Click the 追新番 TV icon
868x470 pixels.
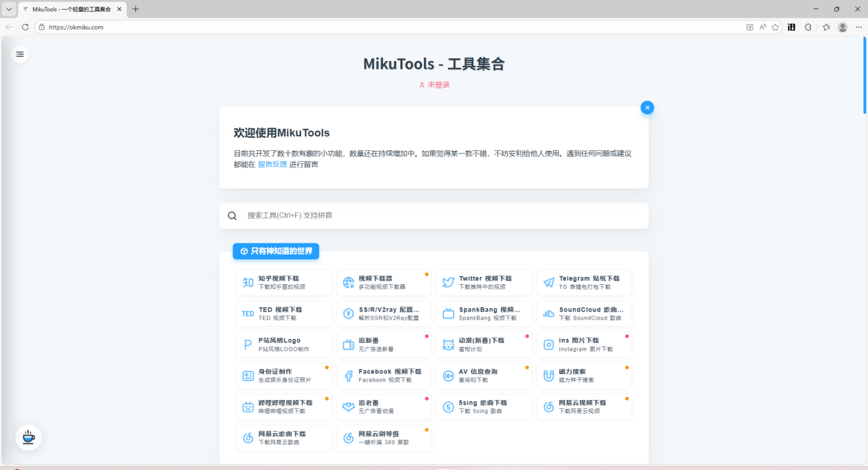pyautogui.click(x=349, y=345)
